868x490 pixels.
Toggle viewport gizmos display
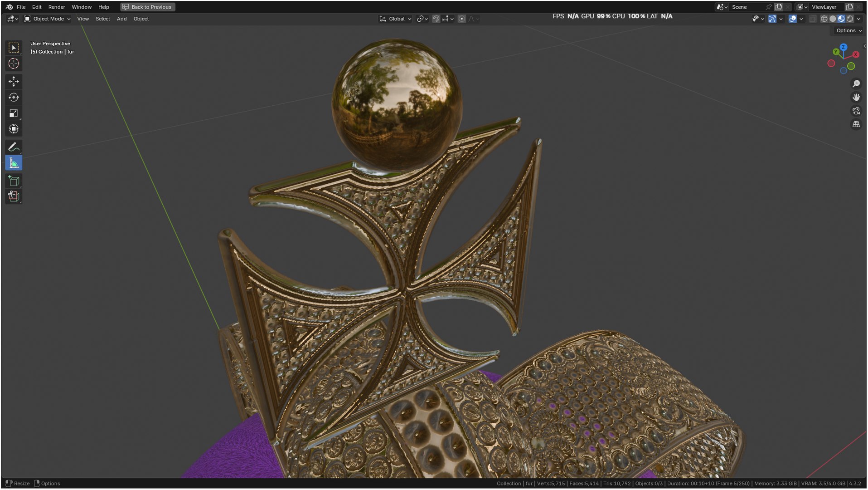click(x=772, y=19)
